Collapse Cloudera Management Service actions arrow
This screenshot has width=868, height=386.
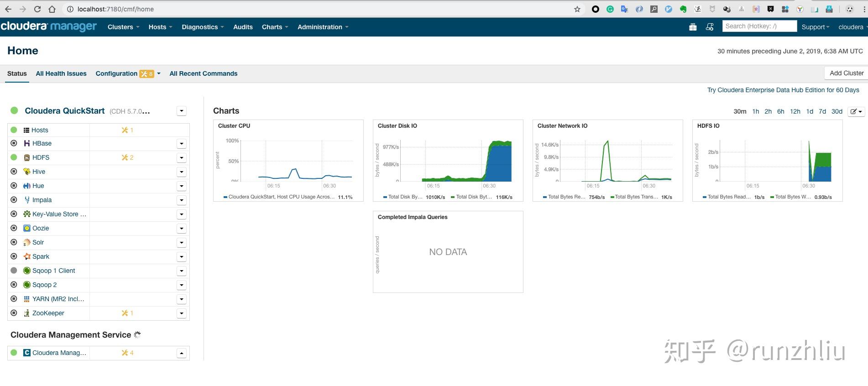click(x=182, y=353)
